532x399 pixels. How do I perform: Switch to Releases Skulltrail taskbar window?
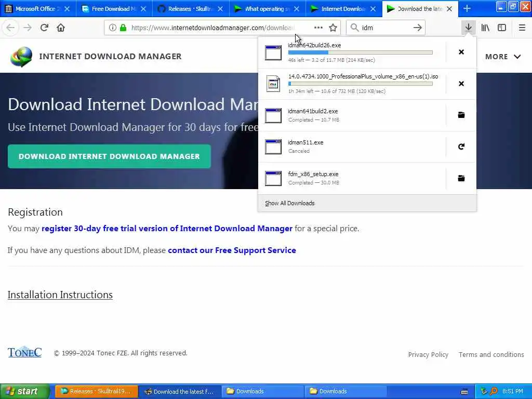(96, 391)
